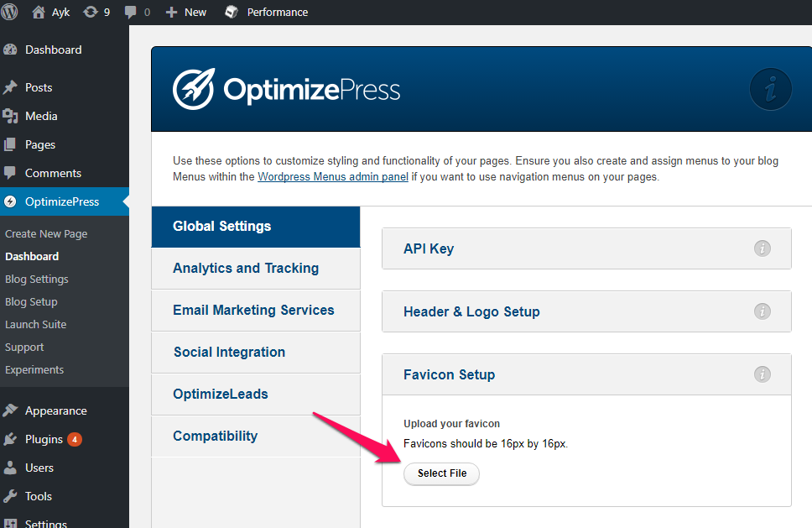Viewport: 812px width, 528px height.
Task: Click New in the admin bar
Action: 187,12
